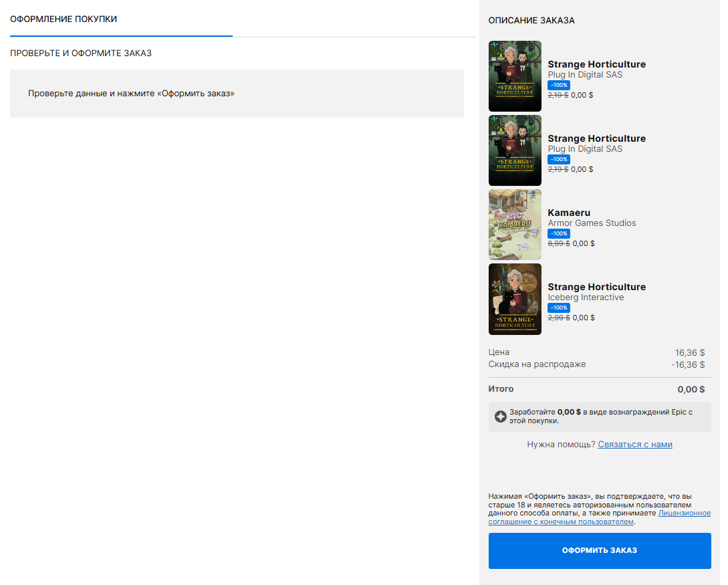Click the crossed-out 8,99 $ price
The height and width of the screenshot is (585, 728).
point(558,244)
